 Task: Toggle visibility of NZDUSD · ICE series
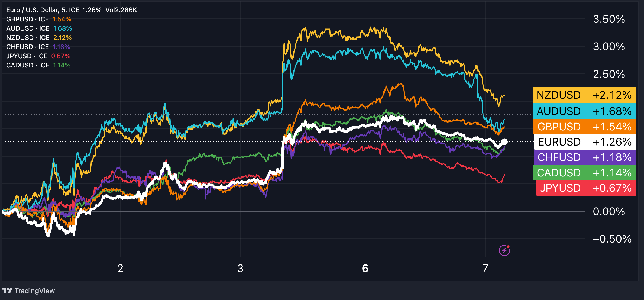pyautogui.click(x=27, y=37)
